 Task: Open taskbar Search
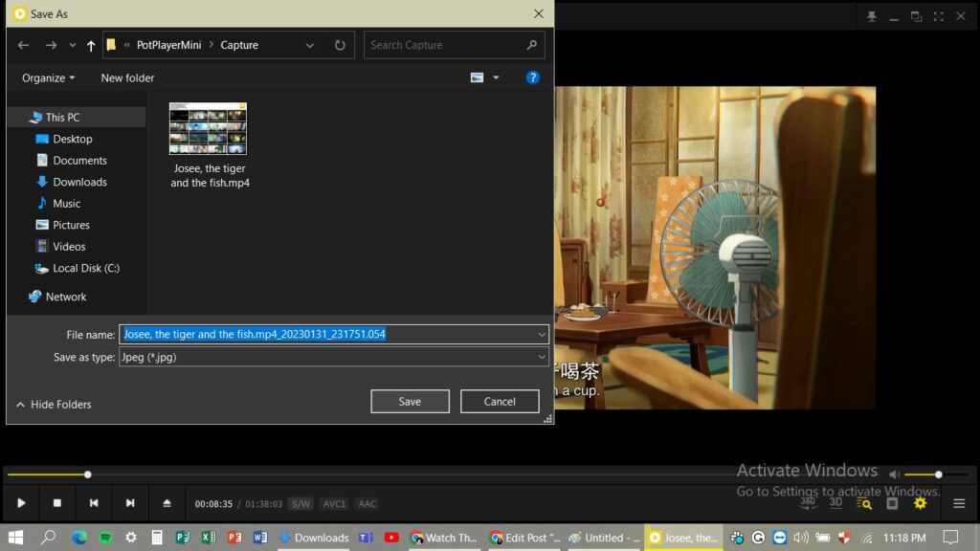pyautogui.click(x=48, y=538)
